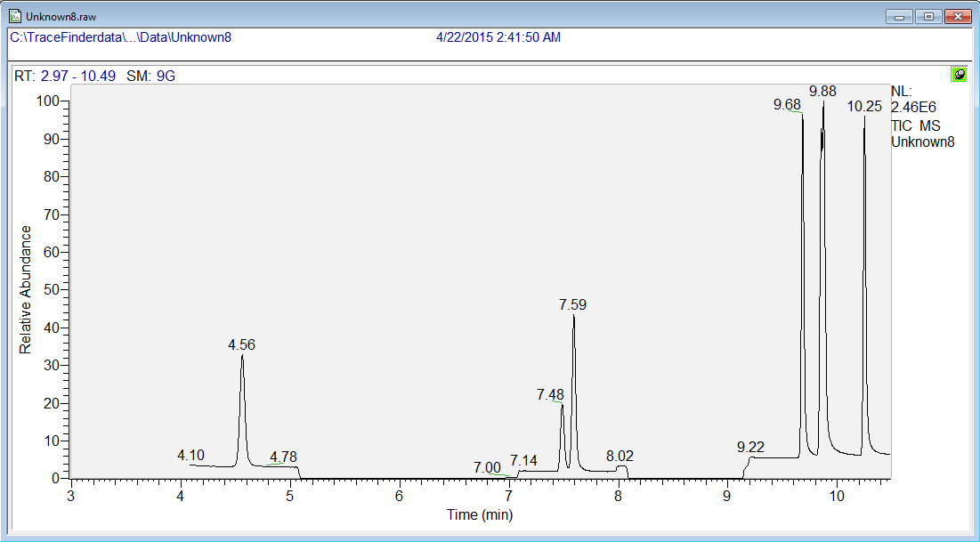Click the baseline step labeled 9.22
The width and height of the screenshot is (980, 542).
[x=751, y=459]
